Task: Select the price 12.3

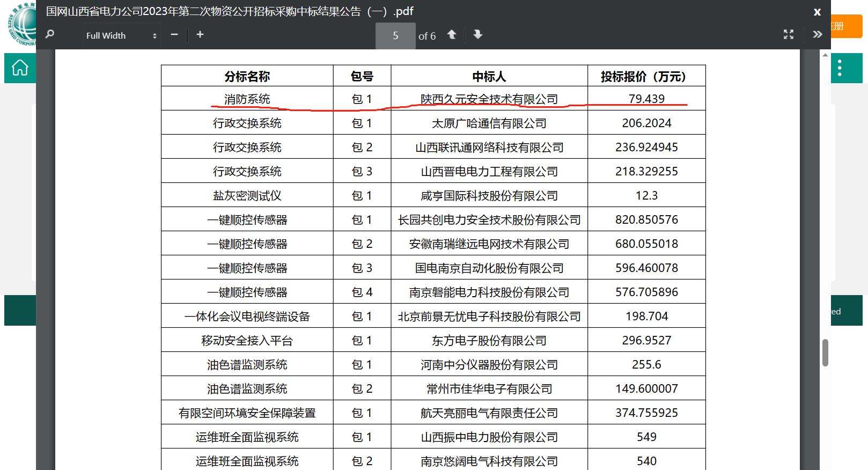Action: (646, 195)
